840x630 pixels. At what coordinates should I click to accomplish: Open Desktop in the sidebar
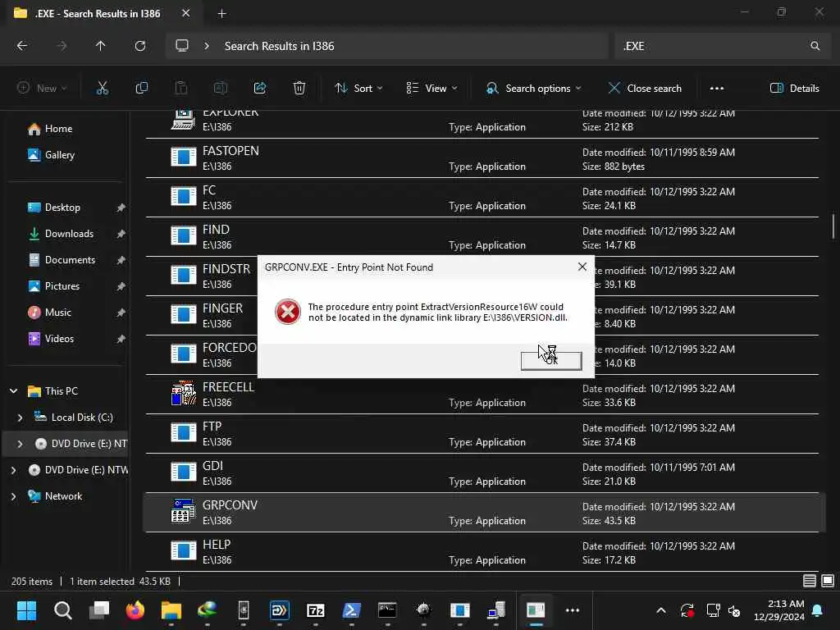(62, 208)
